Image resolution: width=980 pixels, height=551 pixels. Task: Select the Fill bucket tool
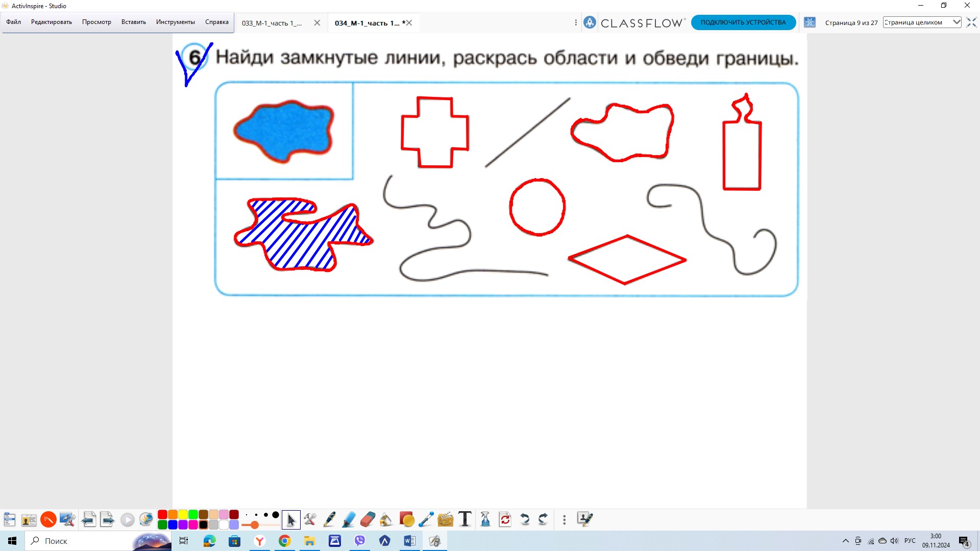point(386,519)
